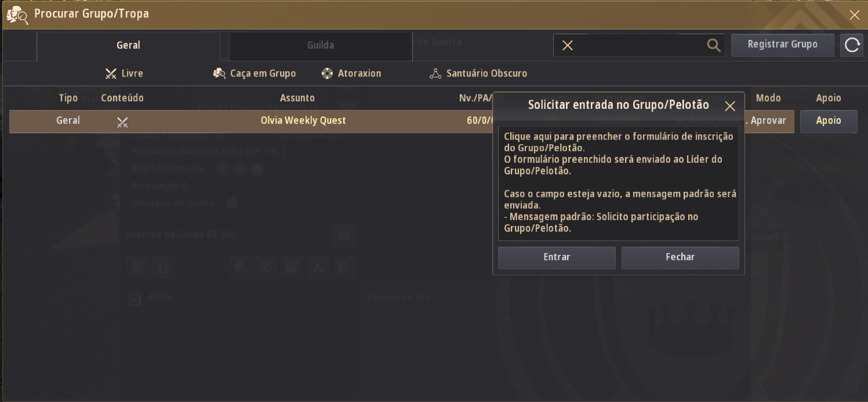Focus the group search input field
The width and height of the screenshot is (868, 402).
tap(638, 45)
